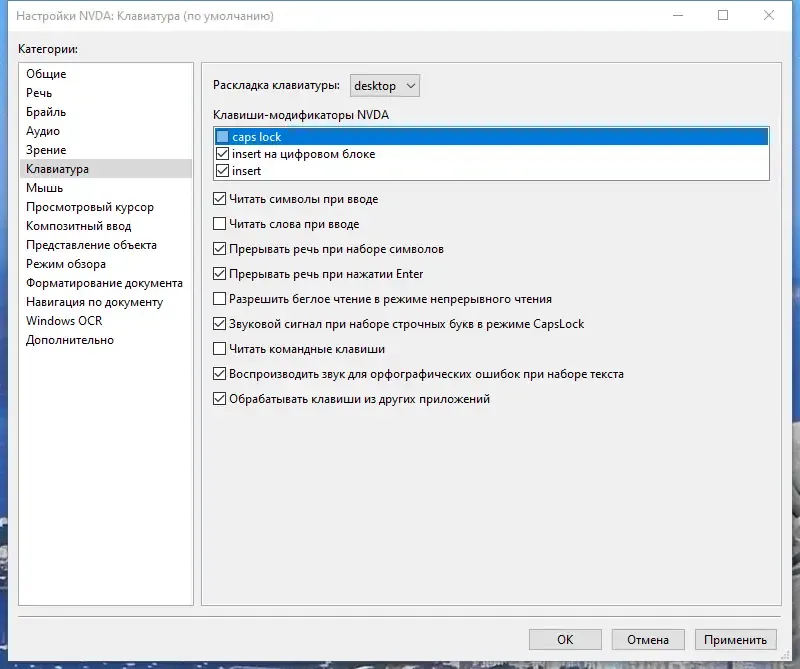Uncheck insert на цифровом блоке
This screenshot has height=669, width=800.
pyautogui.click(x=222, y=154)
